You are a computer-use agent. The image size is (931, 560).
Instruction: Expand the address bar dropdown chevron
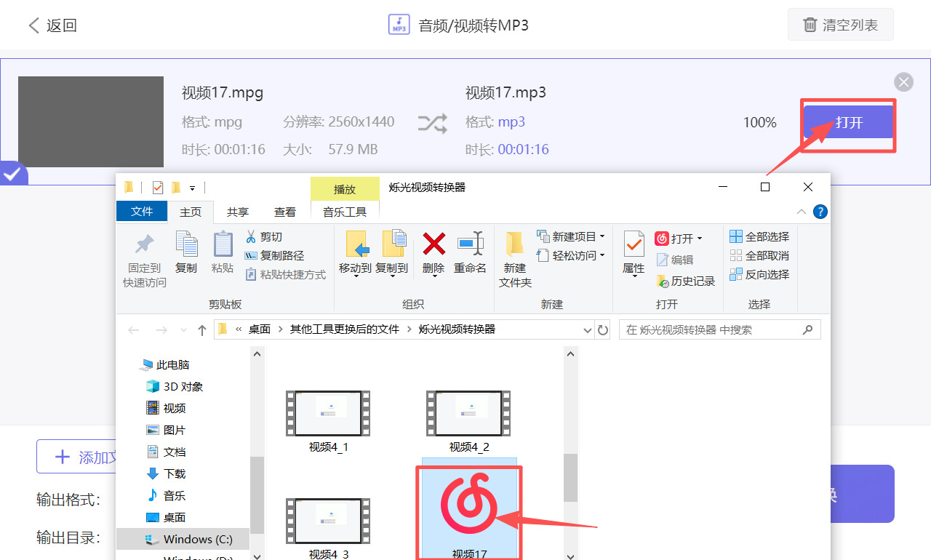pyautogui.click(x=587, y=329)
